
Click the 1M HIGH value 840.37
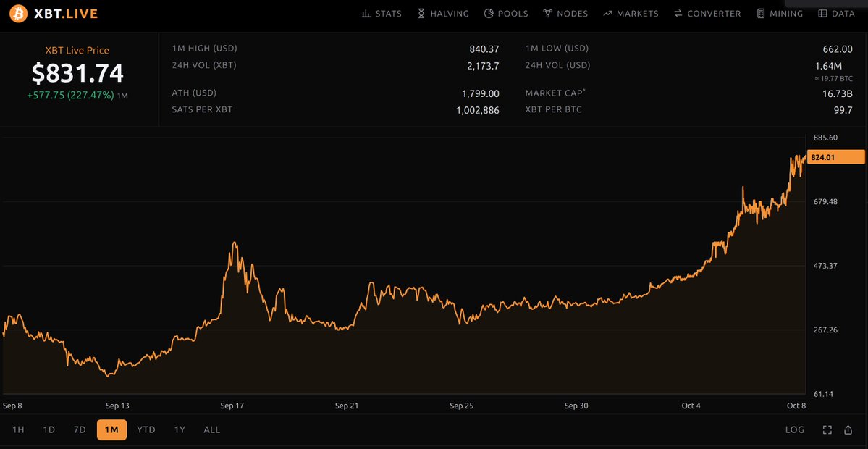[x=484, y=49]
